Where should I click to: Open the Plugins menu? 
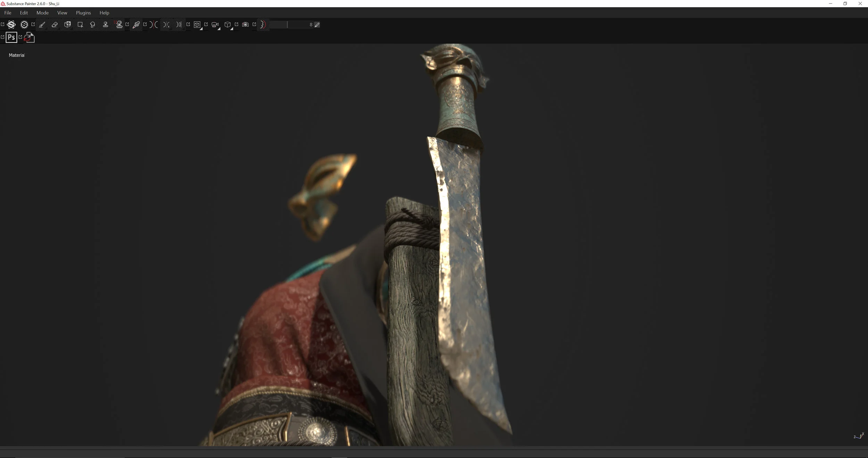click(x=83, y=13)
